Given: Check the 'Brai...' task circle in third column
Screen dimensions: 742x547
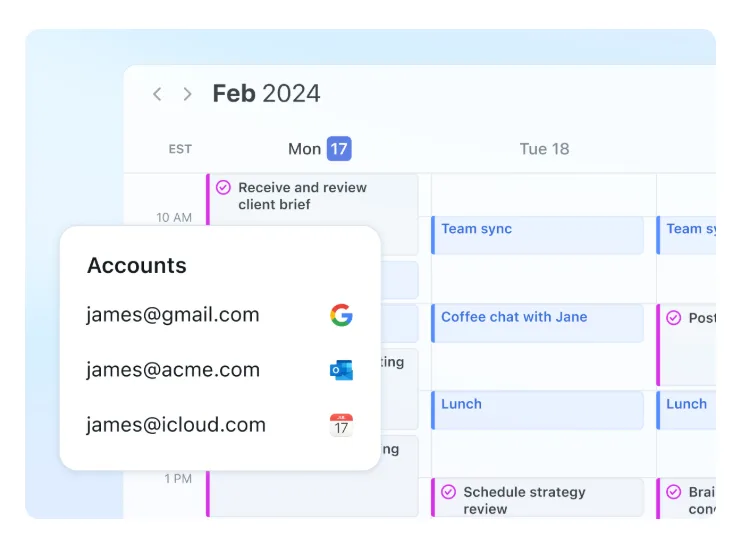Looking at the screenshot, I should (x=674, y=492).
